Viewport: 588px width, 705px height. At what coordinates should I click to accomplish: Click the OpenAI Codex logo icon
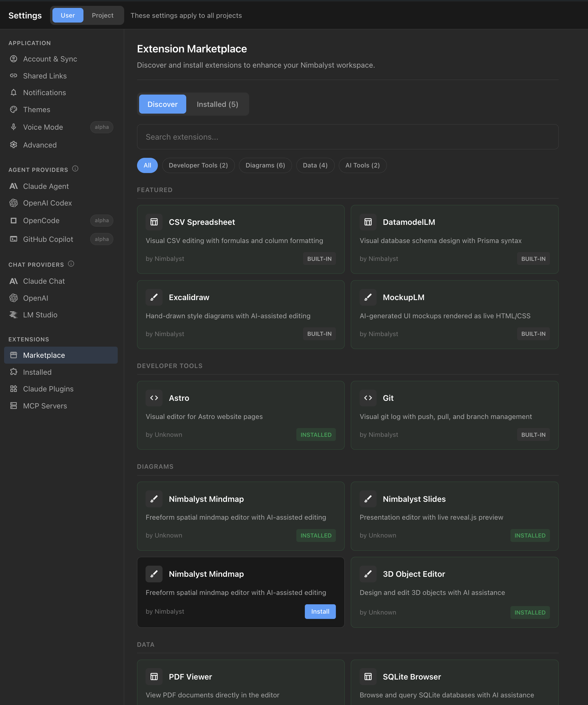[13, 203]
